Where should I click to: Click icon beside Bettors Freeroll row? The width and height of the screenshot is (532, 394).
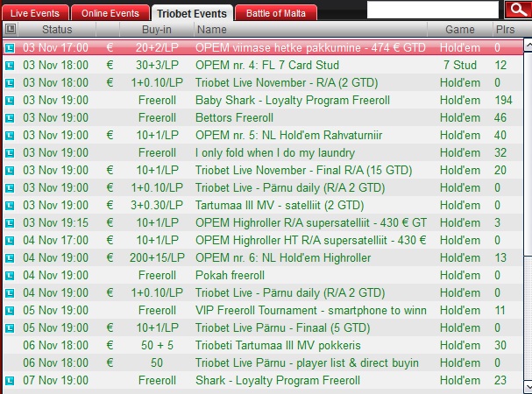tap(10, 118)
